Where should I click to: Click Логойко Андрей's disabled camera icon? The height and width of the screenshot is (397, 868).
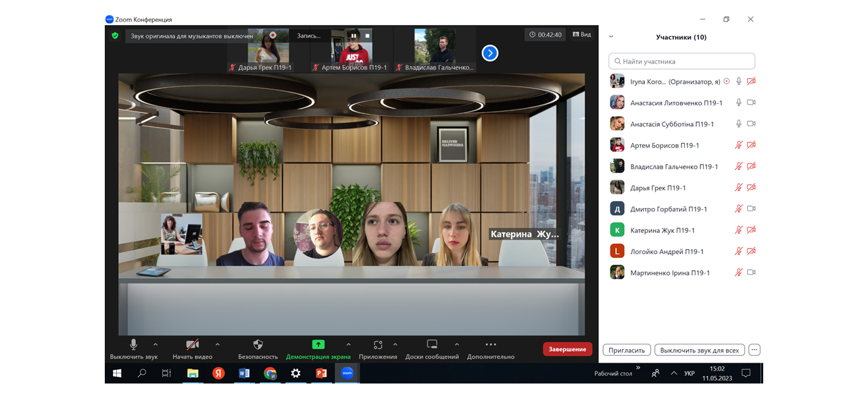751,251
